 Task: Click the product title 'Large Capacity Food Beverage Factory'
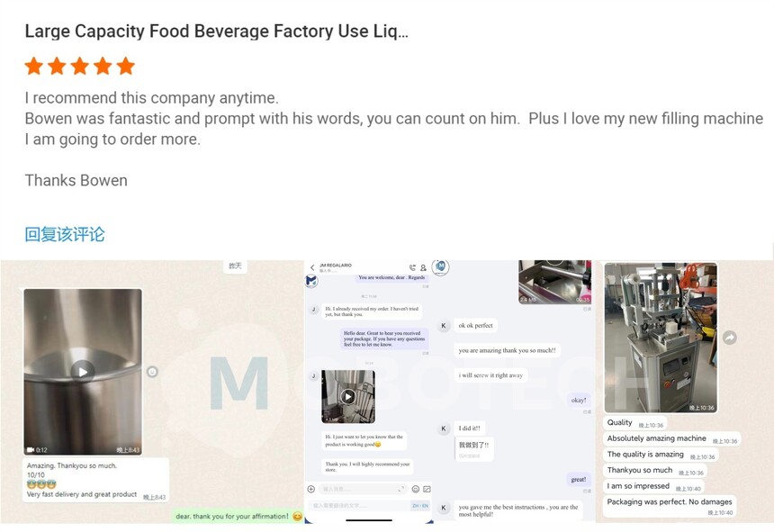(216, 32)
